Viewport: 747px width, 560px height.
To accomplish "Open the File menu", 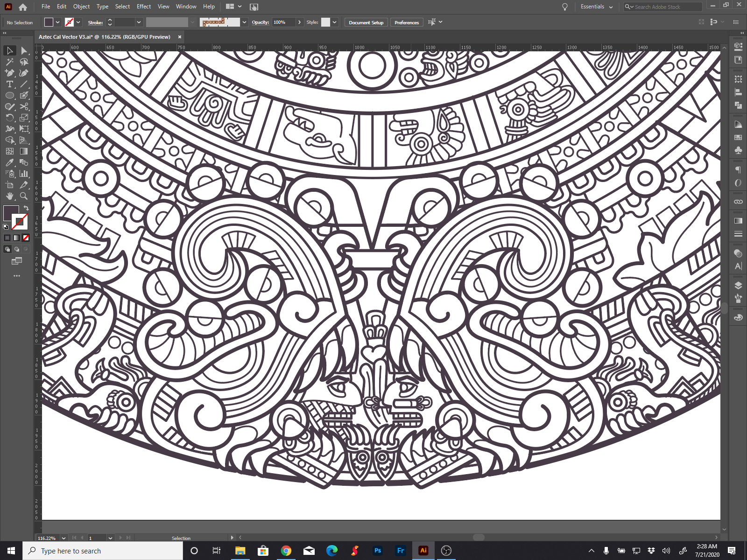I will [46, 7].
